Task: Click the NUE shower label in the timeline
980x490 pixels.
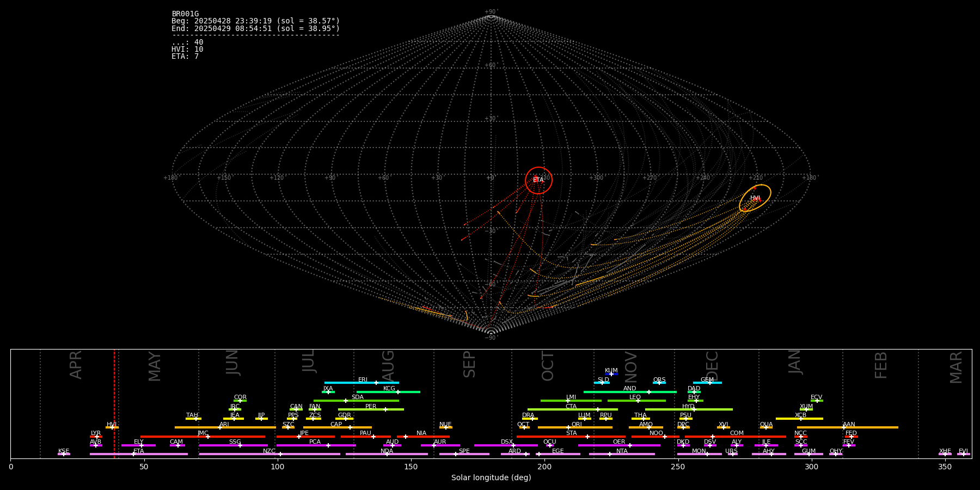Action: pos(445,425)
